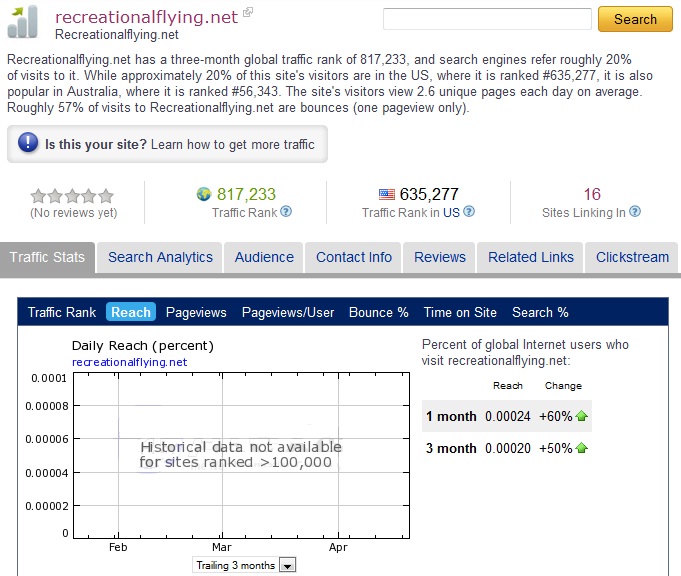
Task: Click the Trailing 3 months dropdown arrow
Action: [287, 565]
